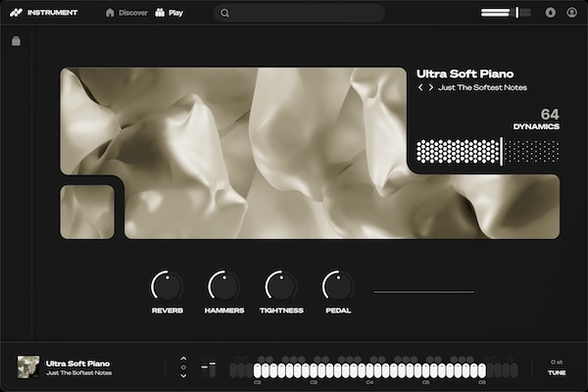Open the user account icon
Screen dimensions: 588x392
(x=572, y=13)
